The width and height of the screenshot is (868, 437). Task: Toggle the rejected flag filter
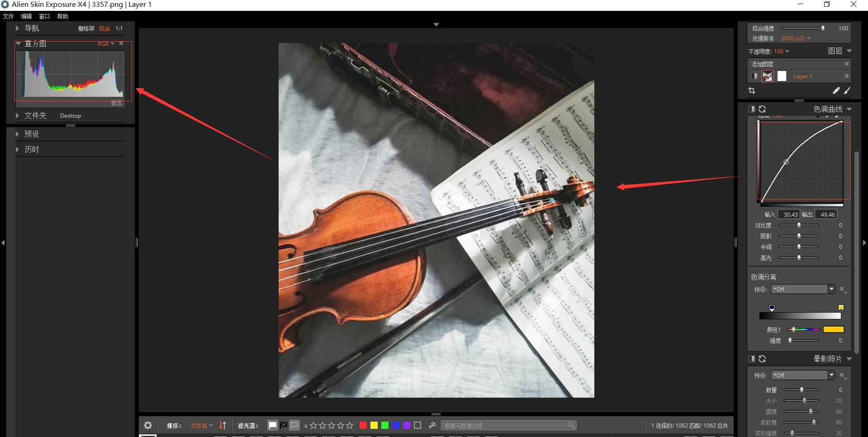(284, 425)
